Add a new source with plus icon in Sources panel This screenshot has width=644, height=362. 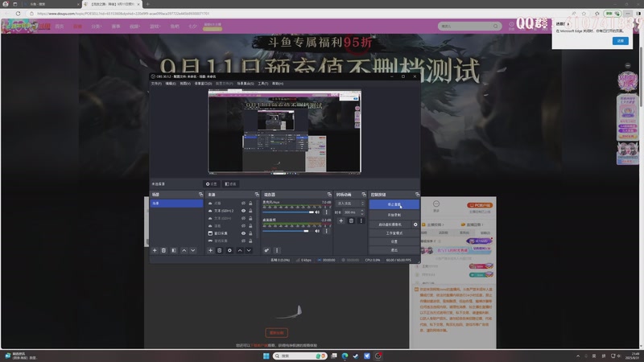pyautogui.click(x=210, y=250)
